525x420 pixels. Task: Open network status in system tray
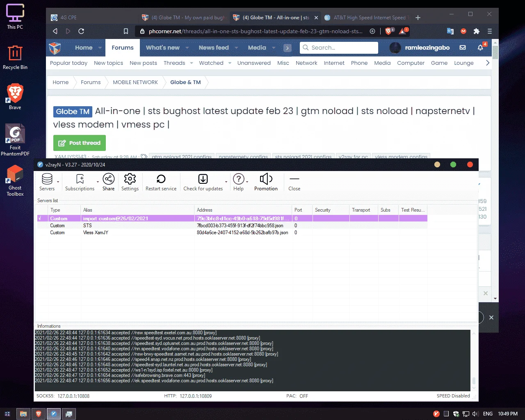click(466, 414)
